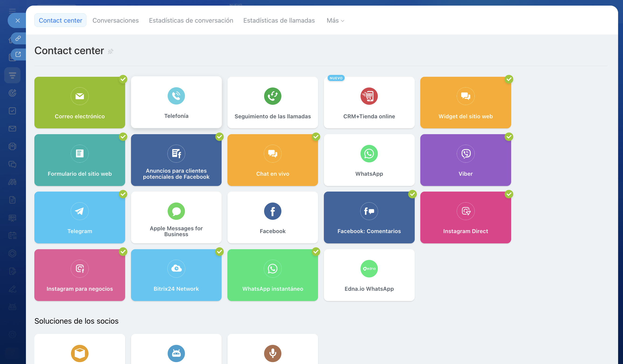Expand the Más dropdown menu
The width and height of the screenshot is (623, 364).
[x=335, y=21]
